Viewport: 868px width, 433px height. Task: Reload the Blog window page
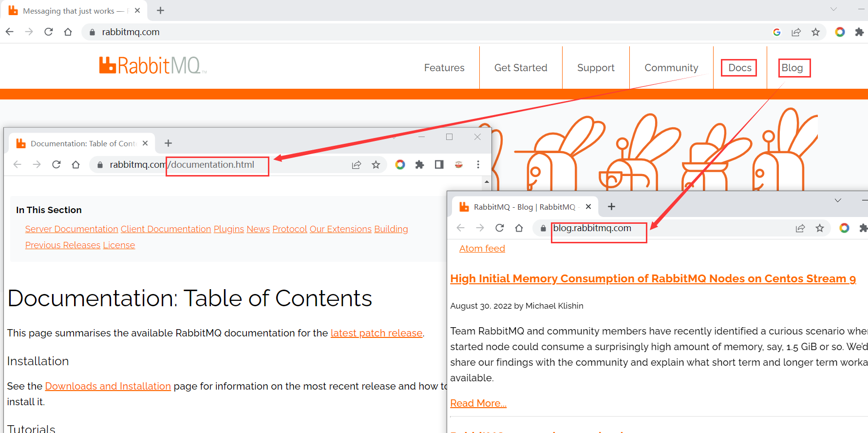[500, 228]
